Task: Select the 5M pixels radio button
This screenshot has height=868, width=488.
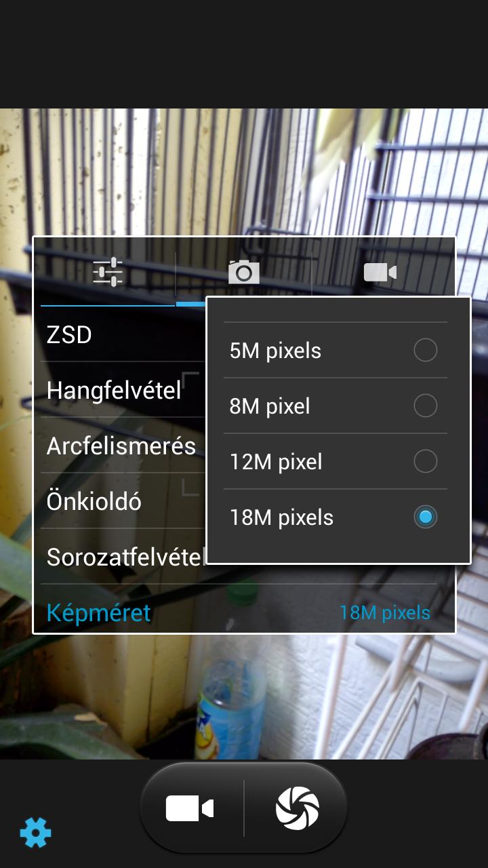Action: [x=426, y=351]
